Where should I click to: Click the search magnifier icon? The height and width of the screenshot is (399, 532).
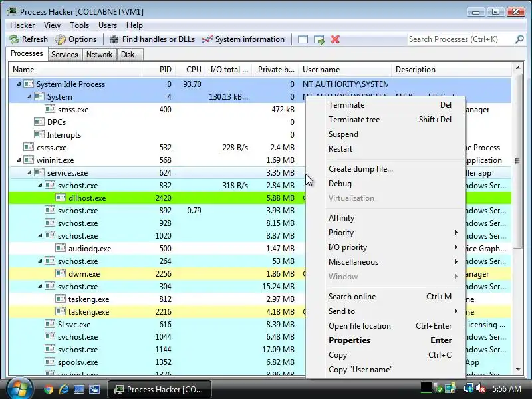click(519, 39)
